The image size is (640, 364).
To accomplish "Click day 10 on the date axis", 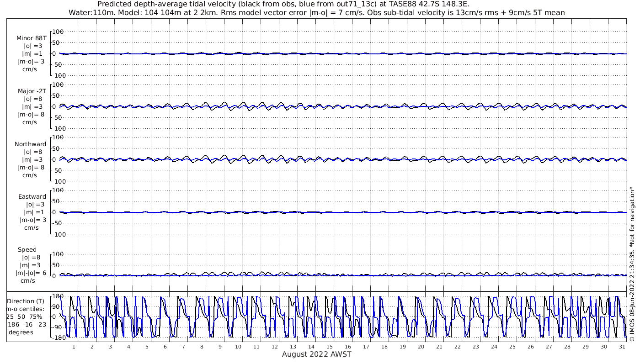I will tap(238, 347).
